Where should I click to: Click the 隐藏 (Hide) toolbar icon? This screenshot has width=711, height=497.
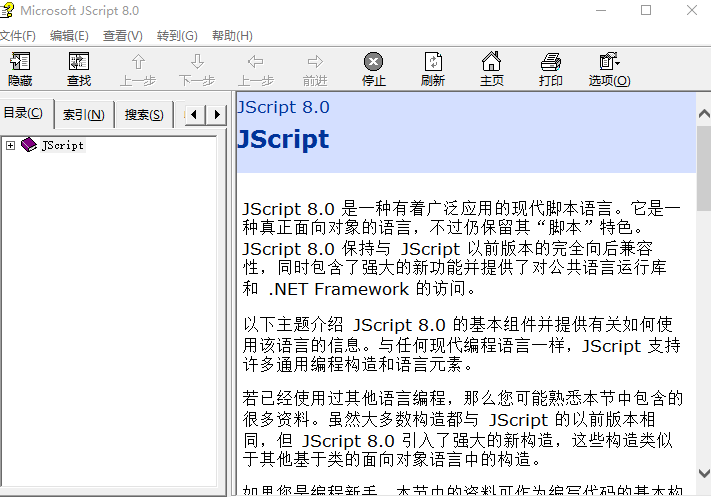click(20, 62)
